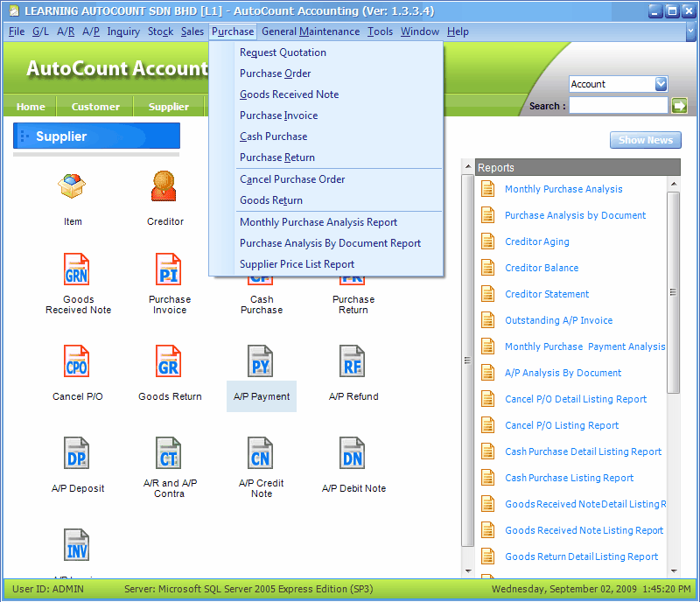700x602 pixels.
Task: Click the Cancel P/O Listing Report icon
Action: pos(487,425)
